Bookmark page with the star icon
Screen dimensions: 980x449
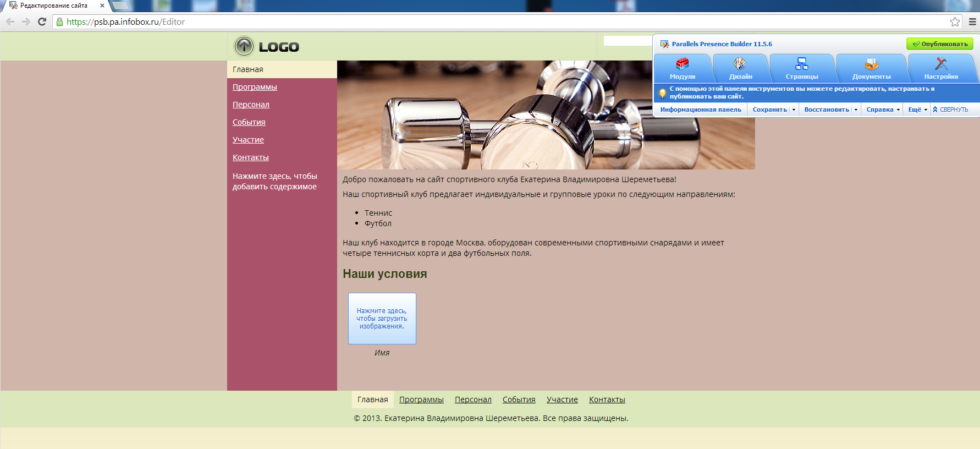point(955,22)
